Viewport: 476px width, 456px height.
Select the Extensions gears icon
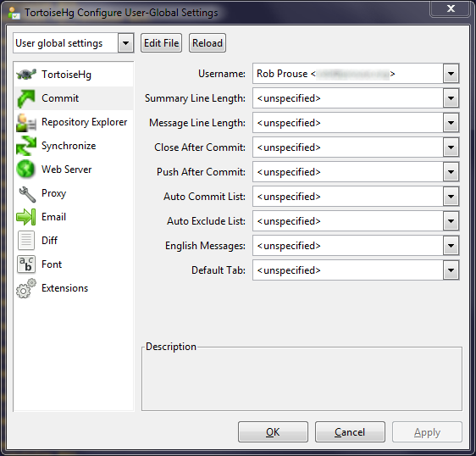26,288
